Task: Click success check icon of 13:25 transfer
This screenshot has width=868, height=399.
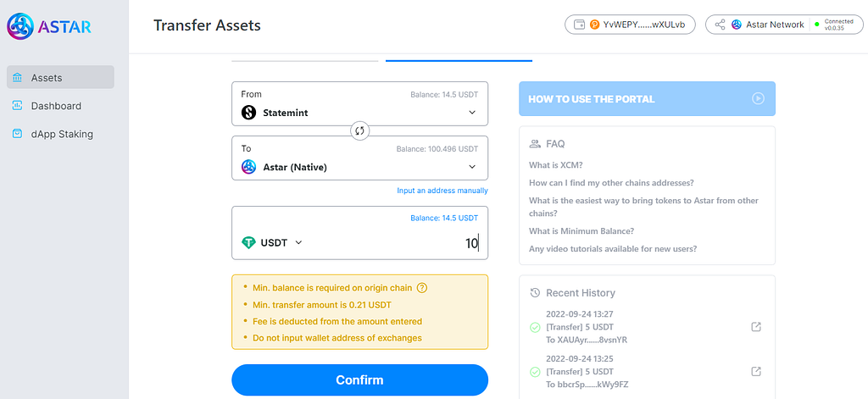Action: [x=535, y=371]
